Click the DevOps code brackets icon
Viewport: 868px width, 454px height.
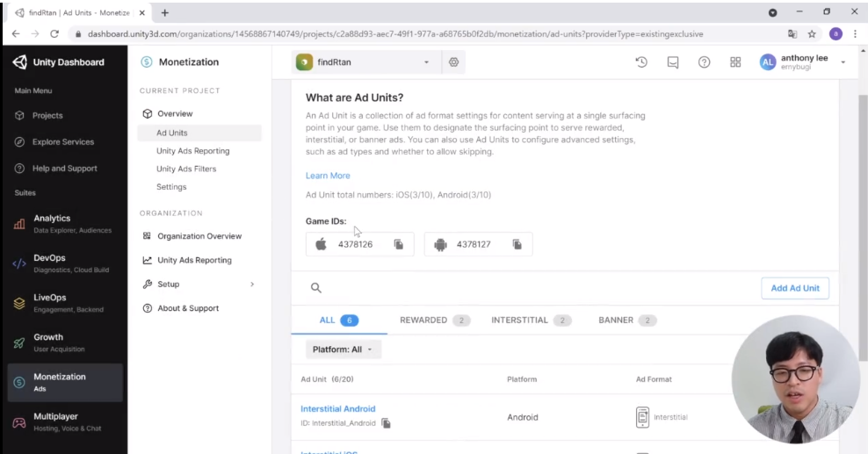(x=19, y=263)
